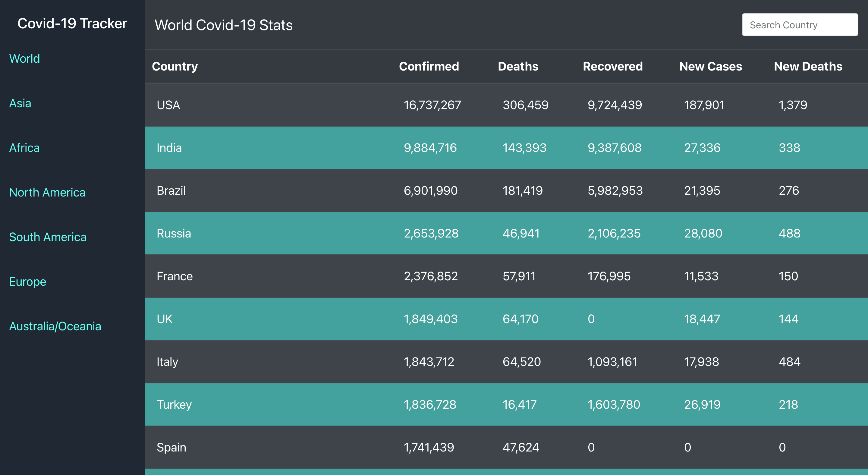The width and height of the screenshot is (868, 475).
Task: Click Russia new cases value 28,080
Action: tap(703, 234)
